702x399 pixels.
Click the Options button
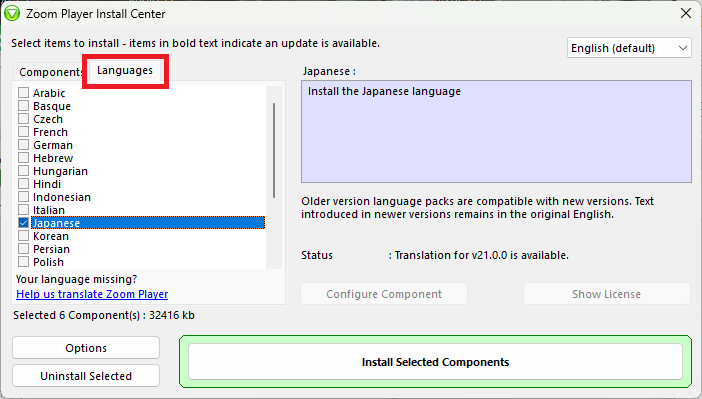(x=86, y=348)
